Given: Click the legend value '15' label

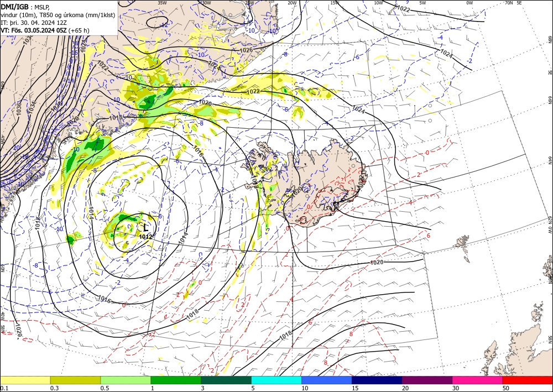Looking at the screenshot, I should coord(355,388).
